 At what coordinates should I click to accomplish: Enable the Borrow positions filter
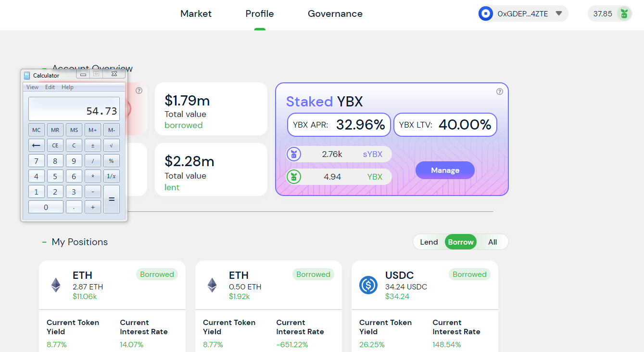tap(460, 242)
